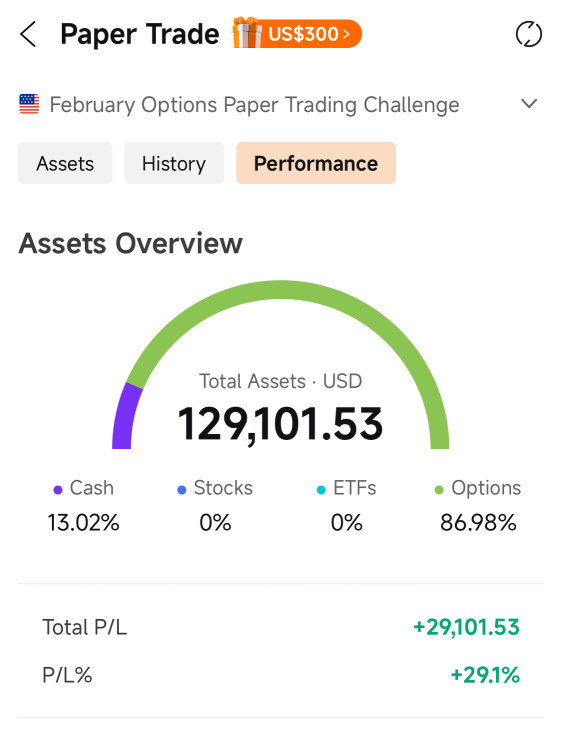The image size is (562, 734).
Task: Click the Options 86.98% percentage
Action: tap(478, 522)
